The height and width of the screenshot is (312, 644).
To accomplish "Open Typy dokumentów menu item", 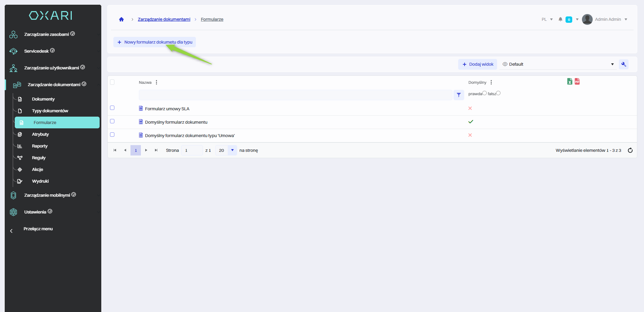I will [x=50, y=111].
